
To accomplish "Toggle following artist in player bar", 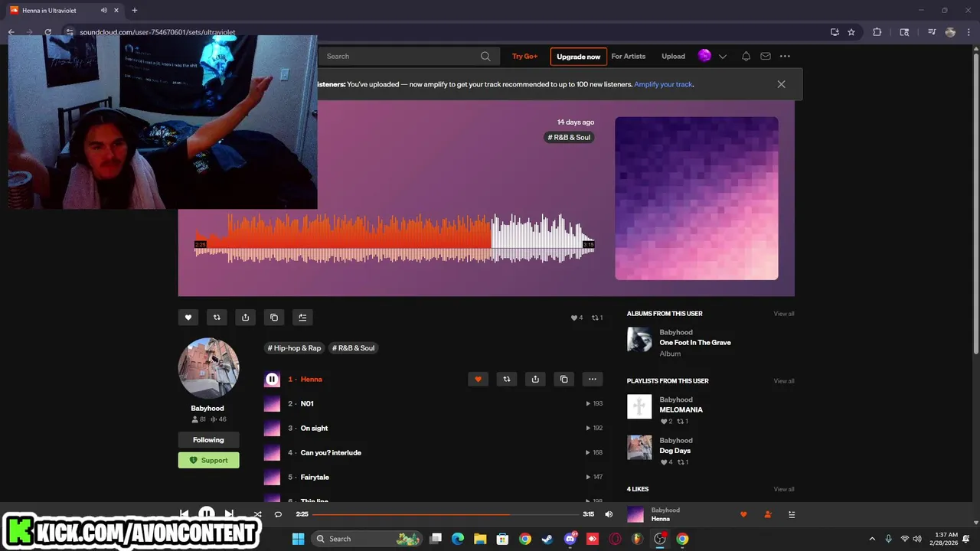I will [x=768, y=514].
